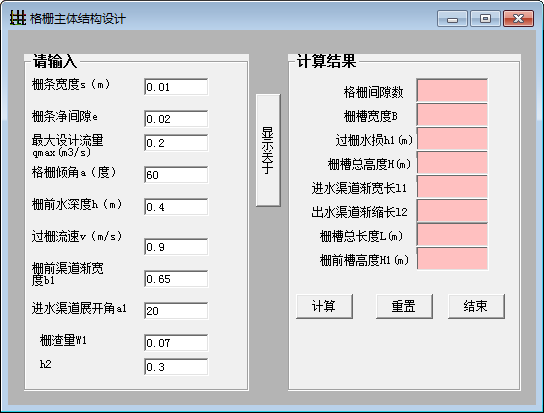The image size is (544, 413).
Task: Click the 结束 button
Action: pos(476,306)
